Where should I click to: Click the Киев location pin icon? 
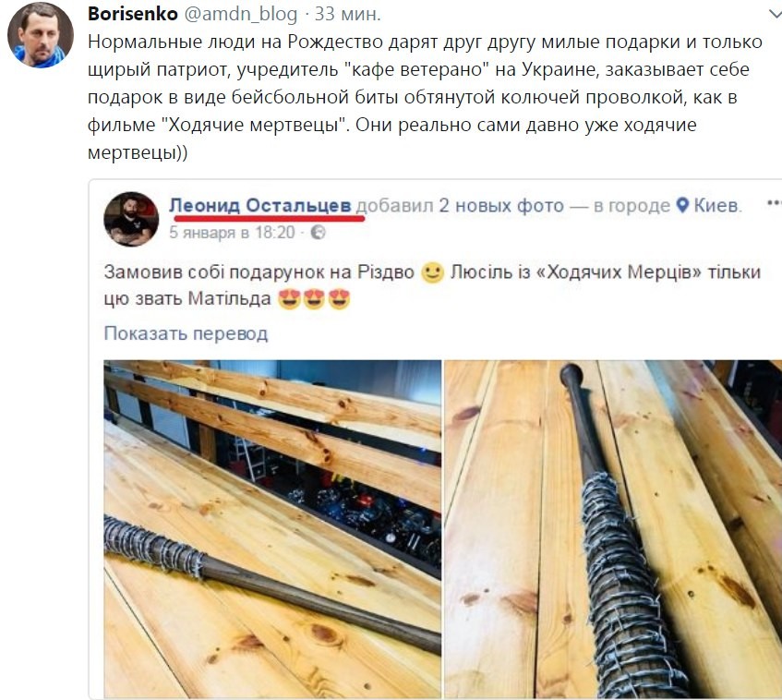click(683, 205)
